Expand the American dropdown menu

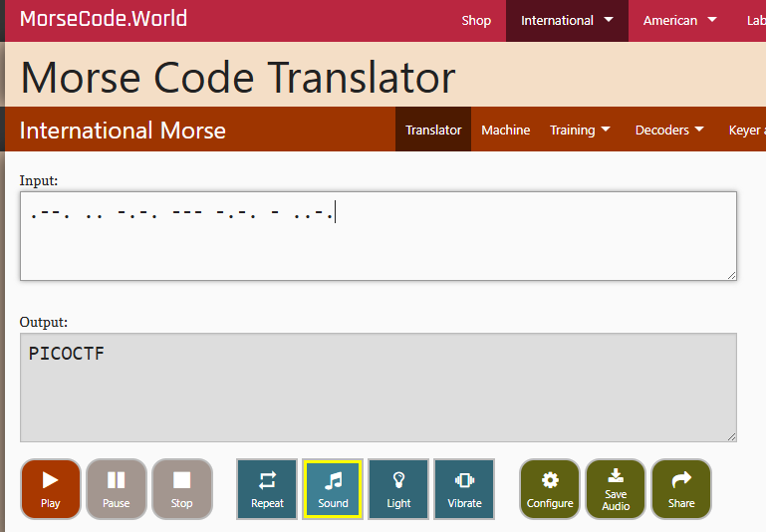[679, 21]
